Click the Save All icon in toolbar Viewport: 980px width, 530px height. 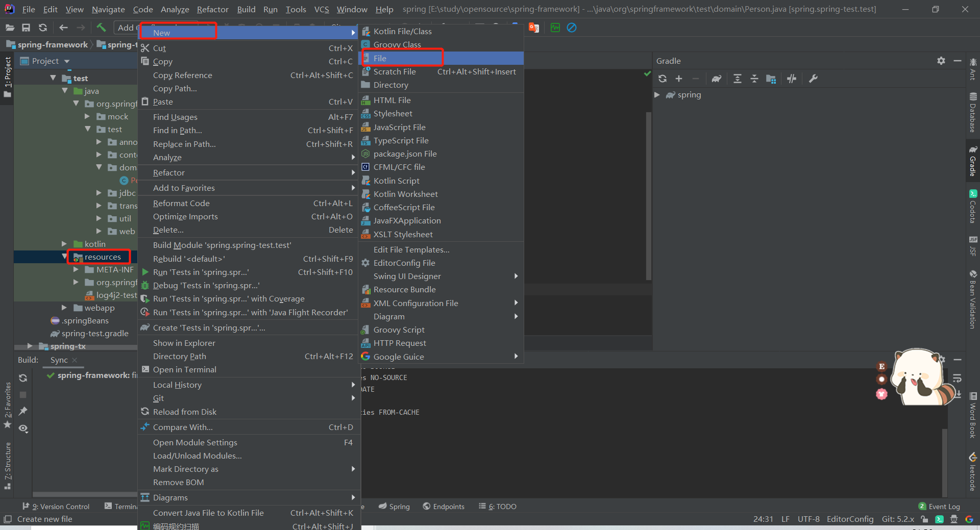(x=26, y=28)
